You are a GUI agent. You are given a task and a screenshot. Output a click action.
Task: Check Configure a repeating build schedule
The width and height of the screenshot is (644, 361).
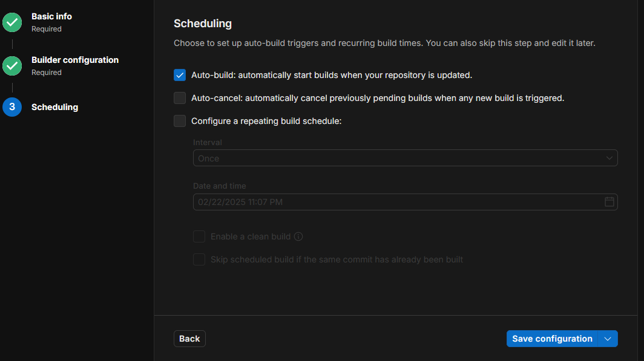pos(180,121)
